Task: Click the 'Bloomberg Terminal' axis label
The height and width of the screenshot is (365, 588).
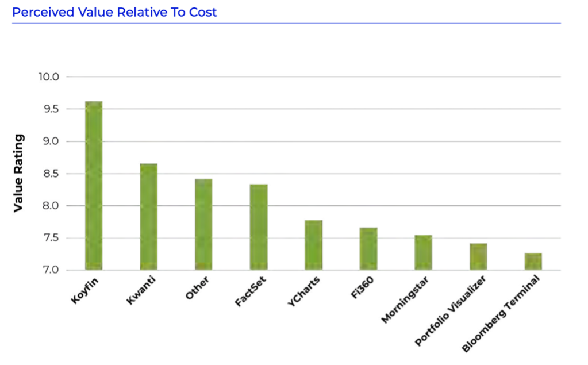Action: 501,314
